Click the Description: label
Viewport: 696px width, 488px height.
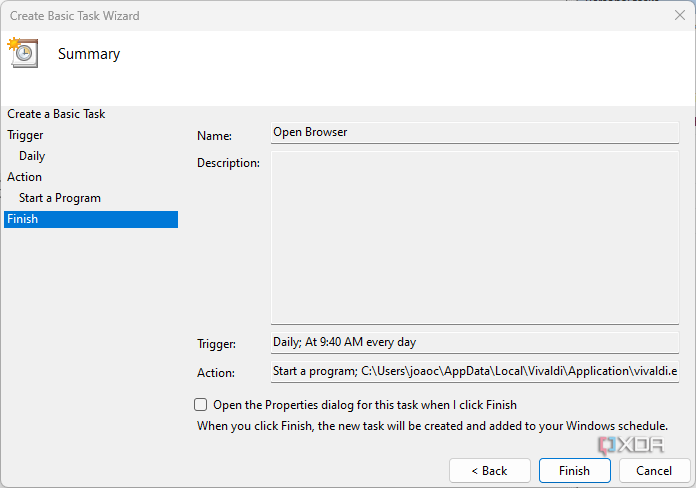[x=228, y=163]
